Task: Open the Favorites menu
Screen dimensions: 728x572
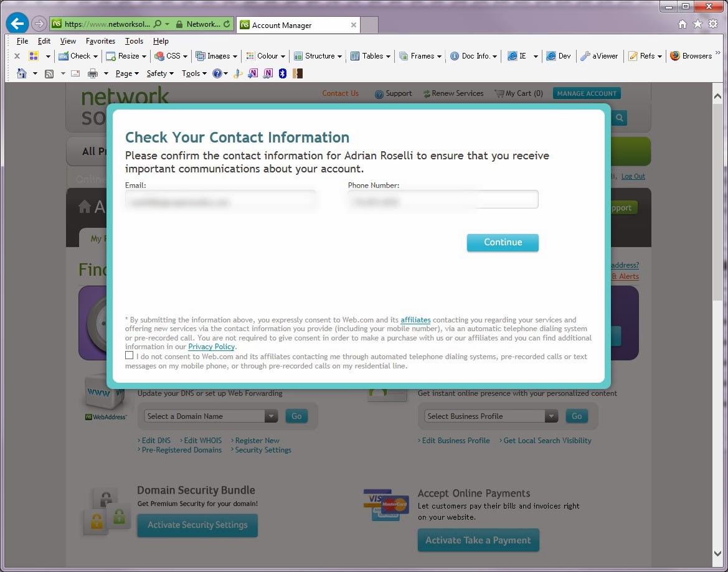Action: pyautogui.click(x=100, y=41)
